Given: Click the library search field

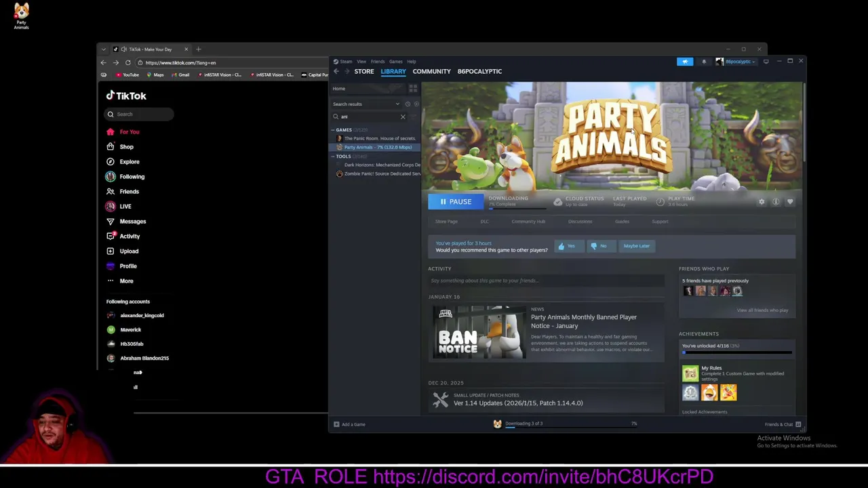Looking at the screenshot, I should (370, 117).
